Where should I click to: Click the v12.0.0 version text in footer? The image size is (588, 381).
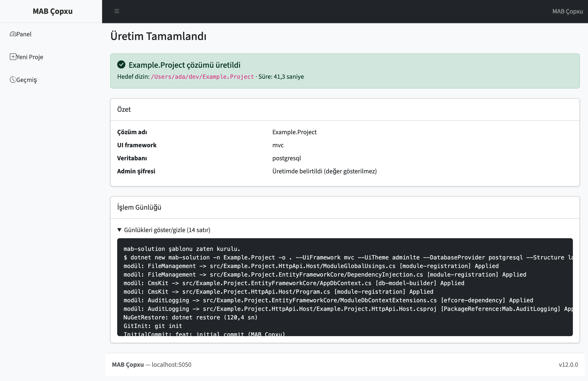(568, 364)
